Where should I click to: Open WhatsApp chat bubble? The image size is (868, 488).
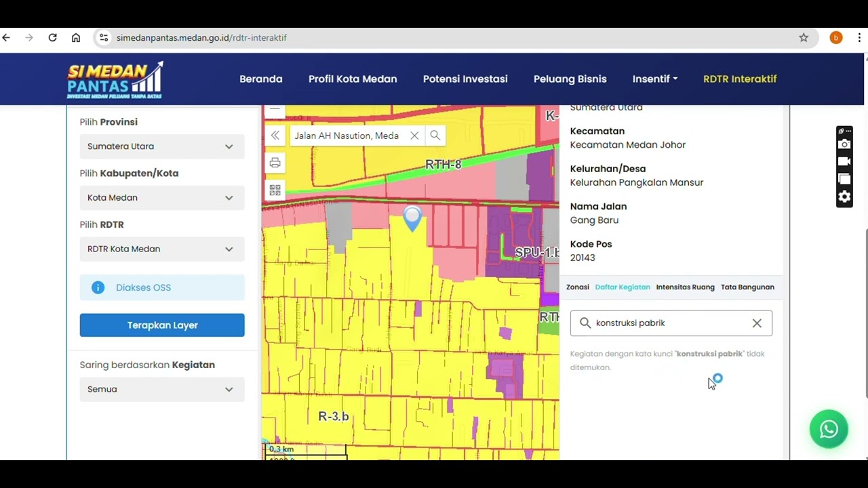(829, 429)
